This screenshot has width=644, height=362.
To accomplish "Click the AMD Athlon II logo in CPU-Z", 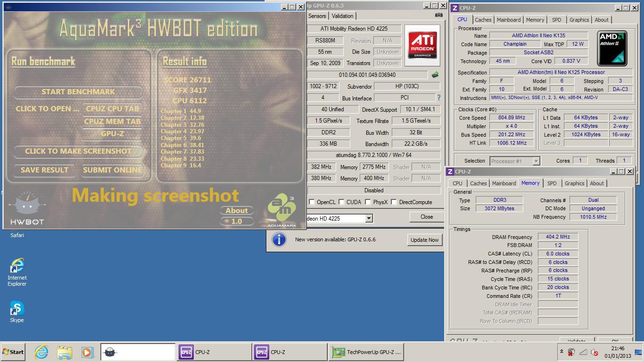I will click(612, 48).
